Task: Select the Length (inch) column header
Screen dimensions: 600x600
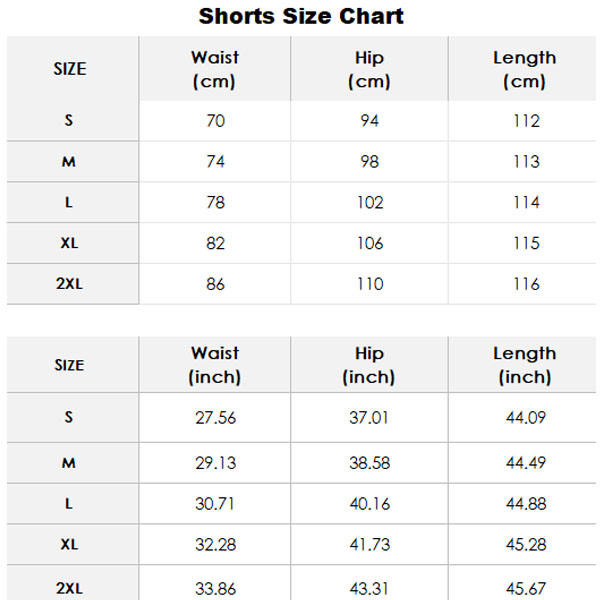Action: (x=525, y=365)
